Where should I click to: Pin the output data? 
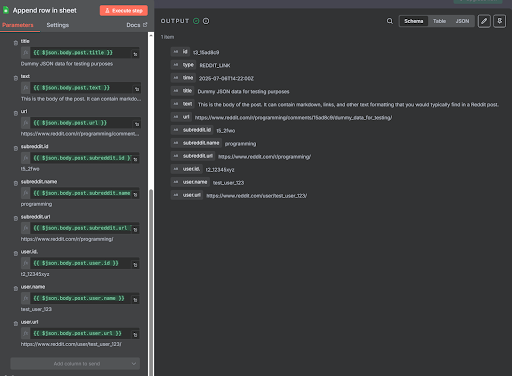pyautogui.click(x=499, y=21)
